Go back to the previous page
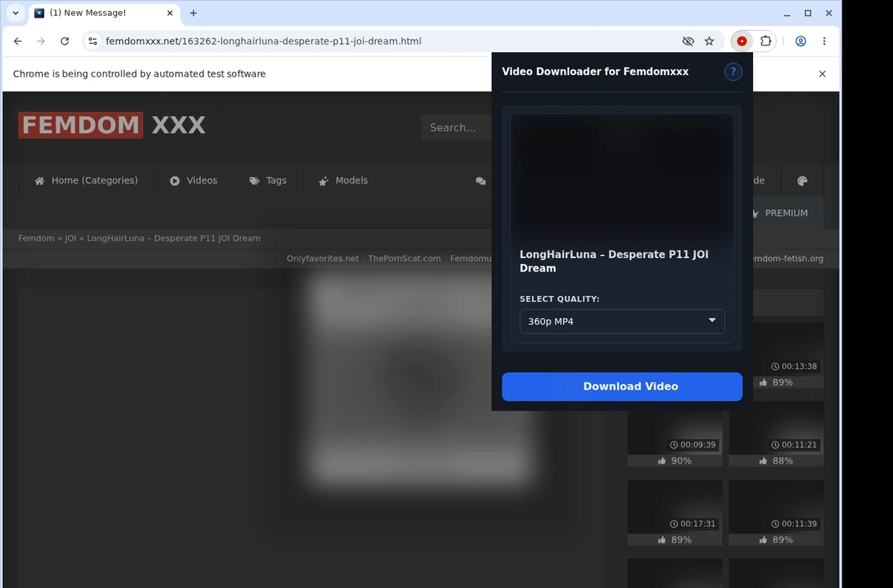Image resolution: width=893 pixels, height=588 pixels. click(18, 42)
